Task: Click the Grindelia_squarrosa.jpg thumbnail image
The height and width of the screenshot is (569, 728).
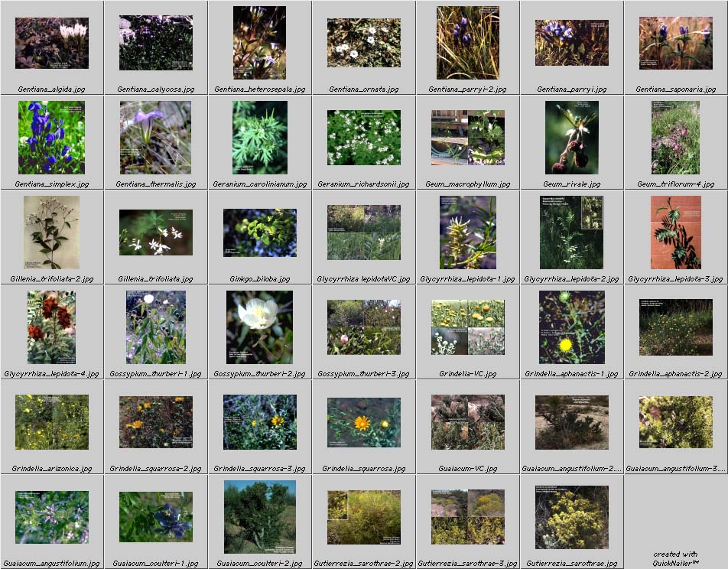Action: pyautogui.click(x=364, y=422)
